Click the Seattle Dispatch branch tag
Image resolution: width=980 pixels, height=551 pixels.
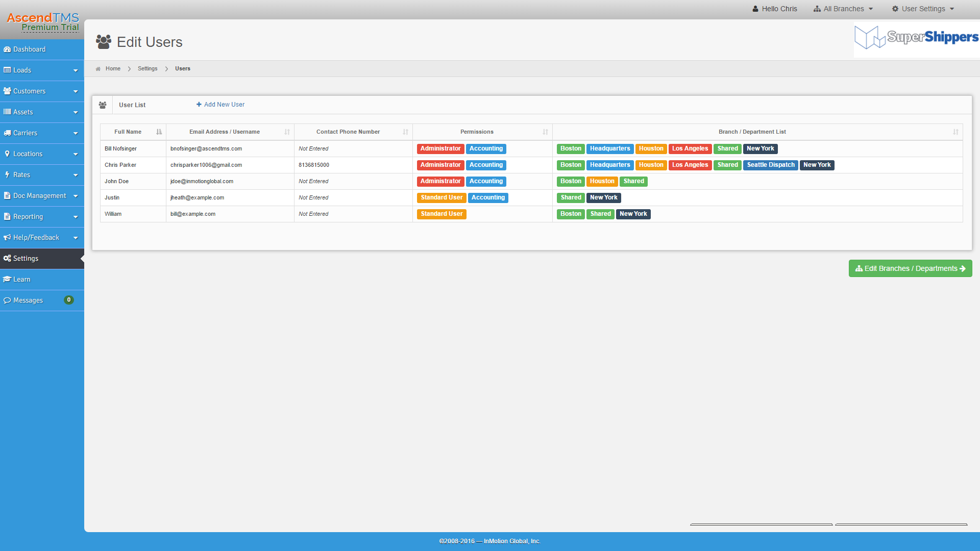[770, 165]
